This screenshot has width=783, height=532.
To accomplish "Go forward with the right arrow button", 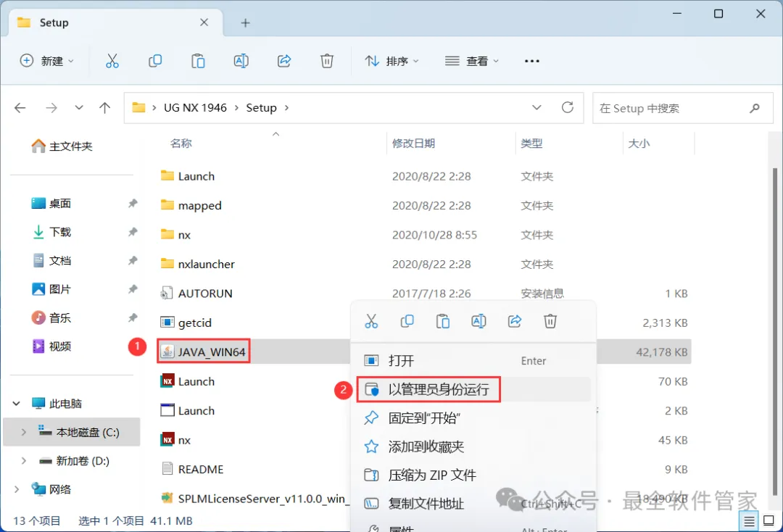I will pos(51,108).
